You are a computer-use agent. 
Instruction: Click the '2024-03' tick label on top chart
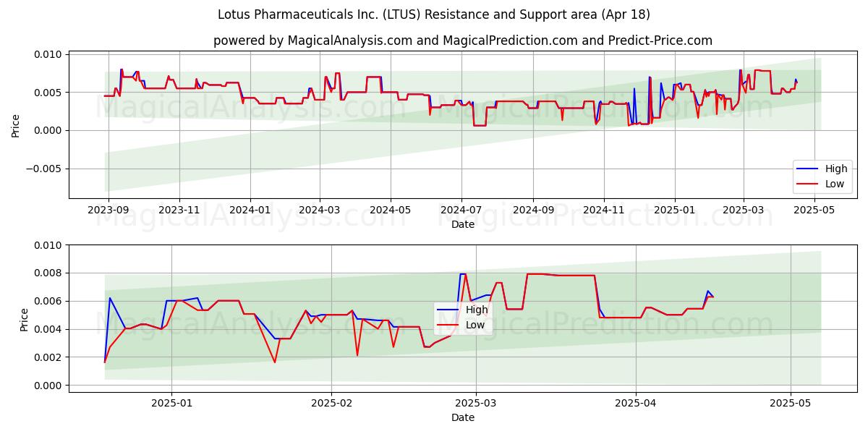click(319, 210)
